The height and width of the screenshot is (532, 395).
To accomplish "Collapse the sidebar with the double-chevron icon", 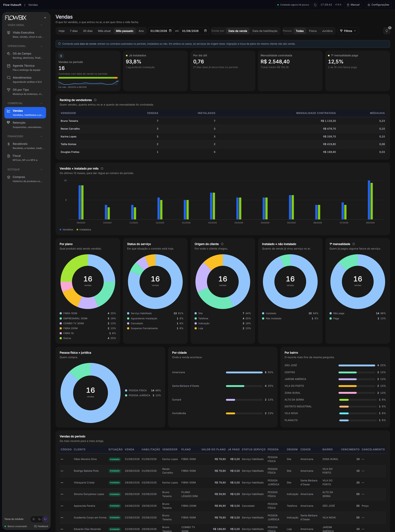I will point(45,18).
